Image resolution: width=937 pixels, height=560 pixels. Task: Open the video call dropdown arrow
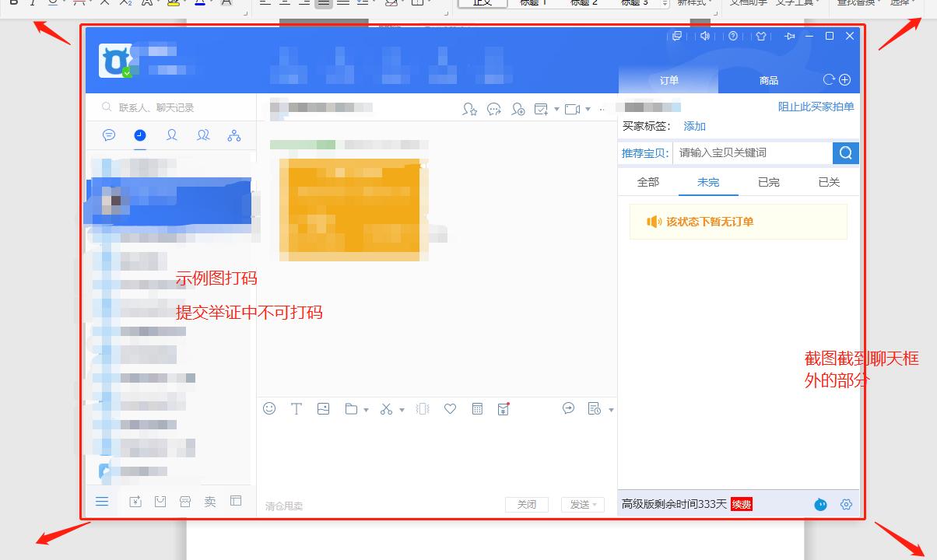pyautogui.click(x=588, y=108)
